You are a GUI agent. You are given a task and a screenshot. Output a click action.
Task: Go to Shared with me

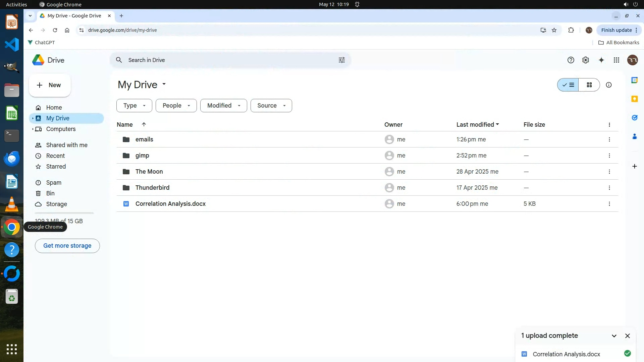point(67,145)
